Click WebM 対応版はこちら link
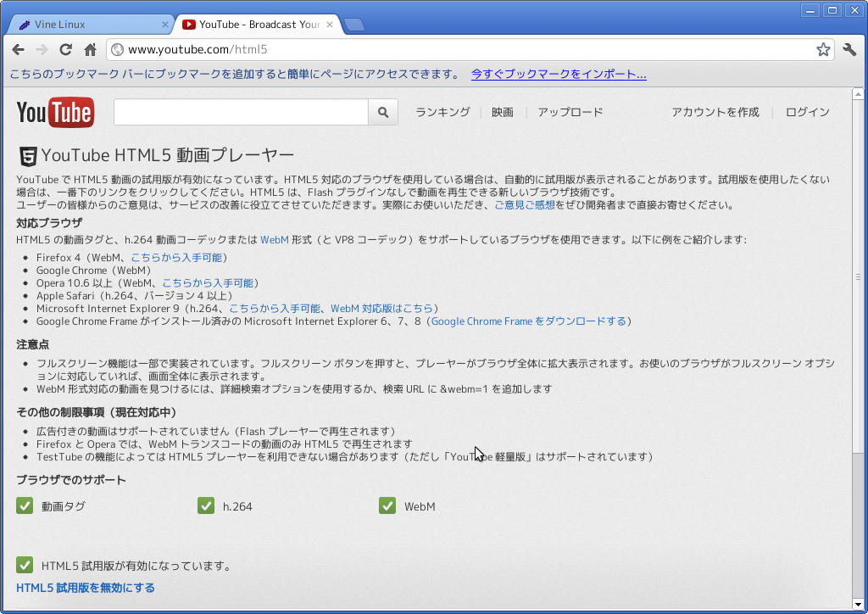Screen dimensions: 868x614 tap(381, 309)
